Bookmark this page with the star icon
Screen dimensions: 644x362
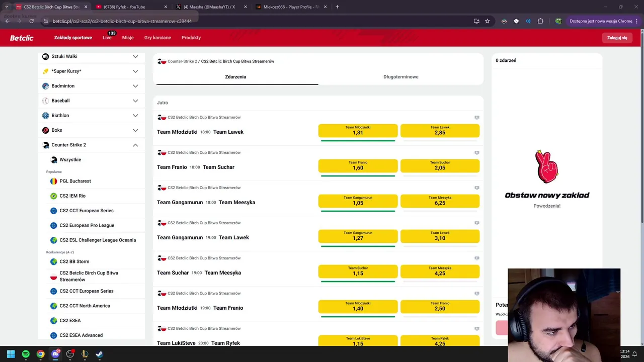(x=487, y=21)
